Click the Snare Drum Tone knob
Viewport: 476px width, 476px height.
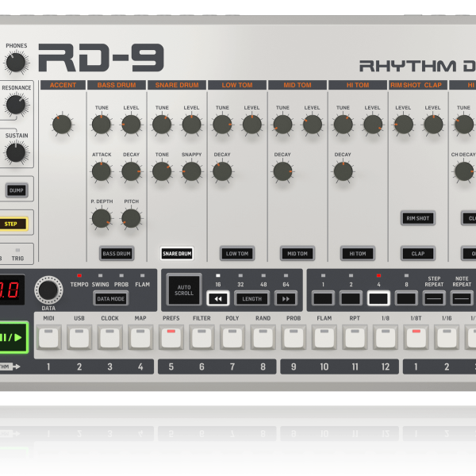(162, 171)
